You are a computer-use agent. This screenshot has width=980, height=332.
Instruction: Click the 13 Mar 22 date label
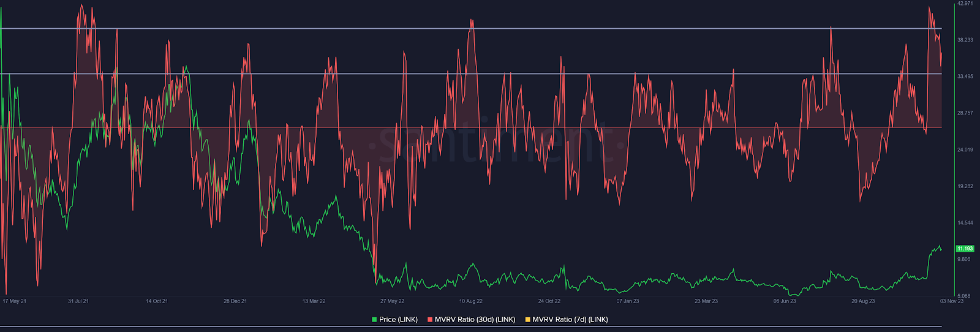(314, 301)
